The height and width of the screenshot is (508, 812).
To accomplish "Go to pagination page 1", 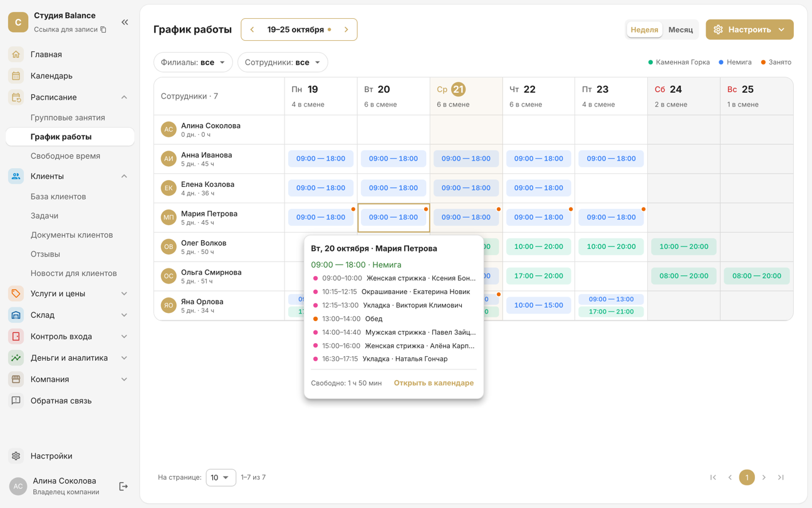I will coord(747,477).
